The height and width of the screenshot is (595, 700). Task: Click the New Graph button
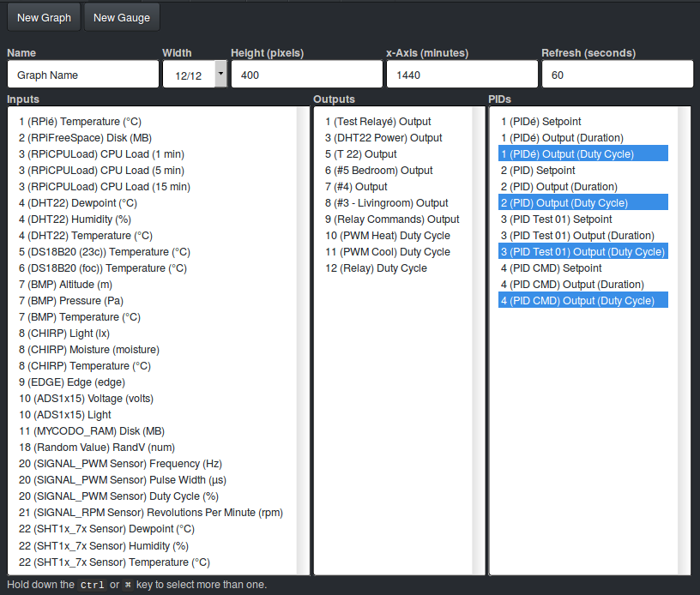click(44, 17)
